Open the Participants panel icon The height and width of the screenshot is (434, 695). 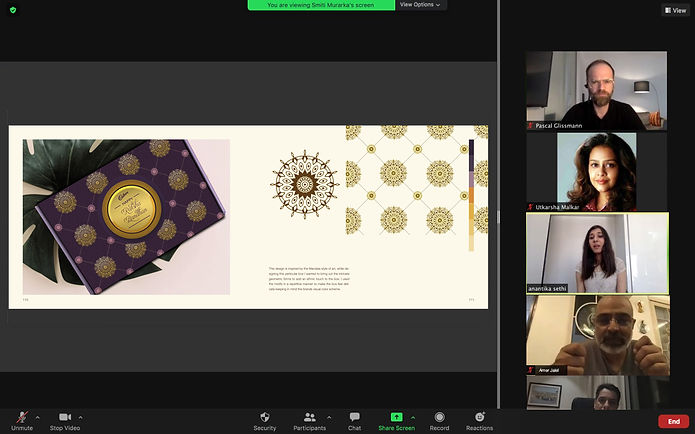click(x=309, y=417)
